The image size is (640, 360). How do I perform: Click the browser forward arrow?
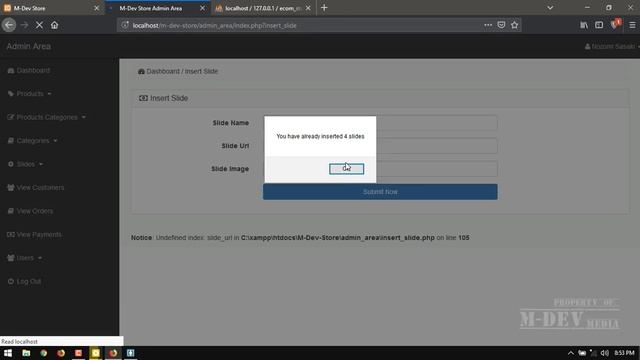pos(24,25)
